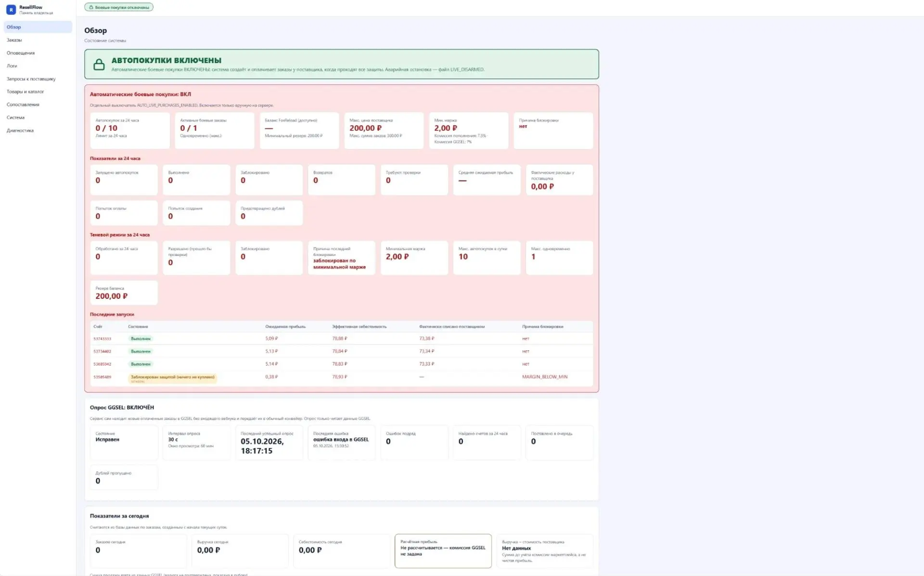Image resolution: width=924 pixels, height=576 pixels.
Task: Select the Активные боевые заказы card
Action: pos(215,130)
